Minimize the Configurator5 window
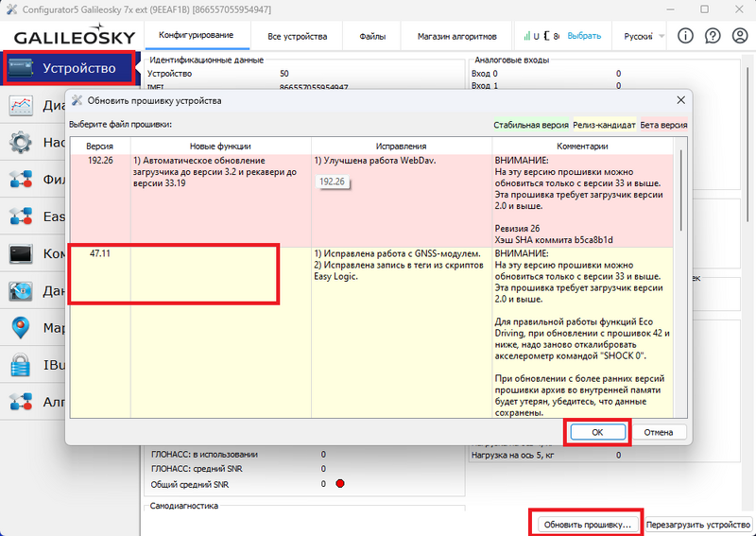Image resolution: width=756 pixels, height=536 pixels. pos(671,9)
